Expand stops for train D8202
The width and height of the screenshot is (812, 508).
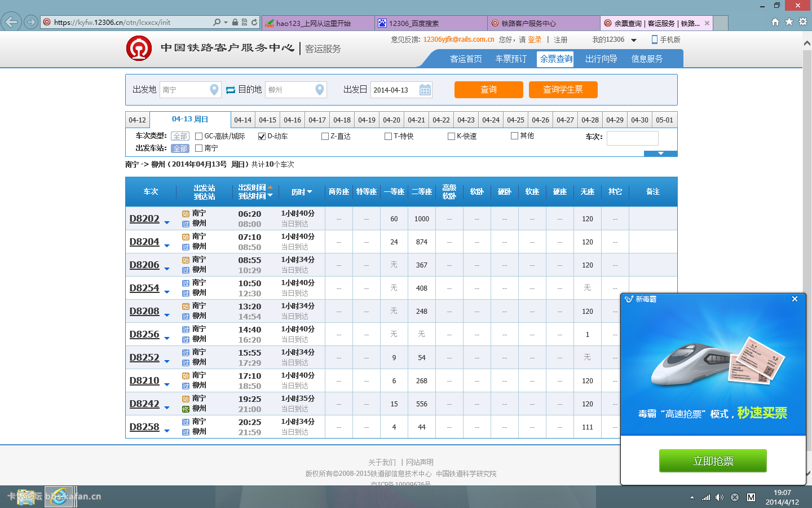tap(167, 223)
